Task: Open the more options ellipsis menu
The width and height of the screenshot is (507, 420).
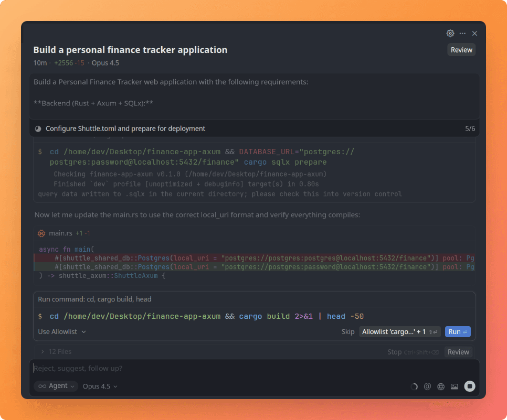Action: point(462,33)
